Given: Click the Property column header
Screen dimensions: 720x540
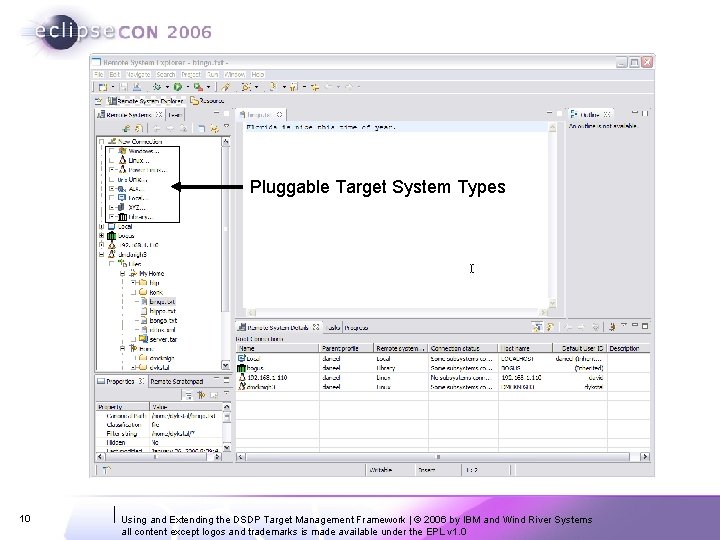Looking at the screenshot, I should click(x=123, y=407).
